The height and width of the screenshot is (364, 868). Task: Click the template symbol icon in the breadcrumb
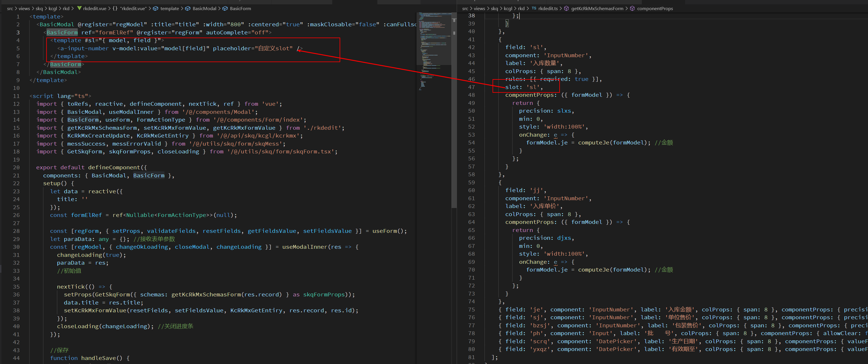[x=156, y=8]
